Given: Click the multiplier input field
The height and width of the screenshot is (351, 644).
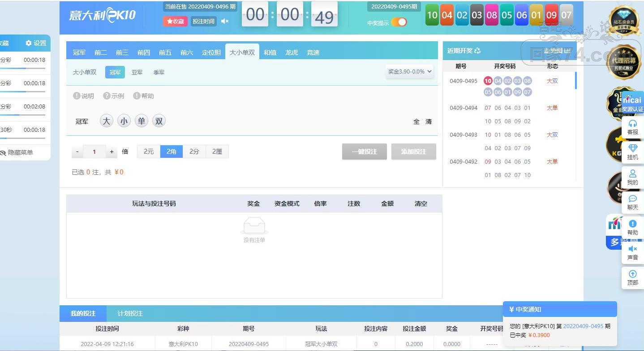Looking at the screenshot, I should tap(94, 152).
